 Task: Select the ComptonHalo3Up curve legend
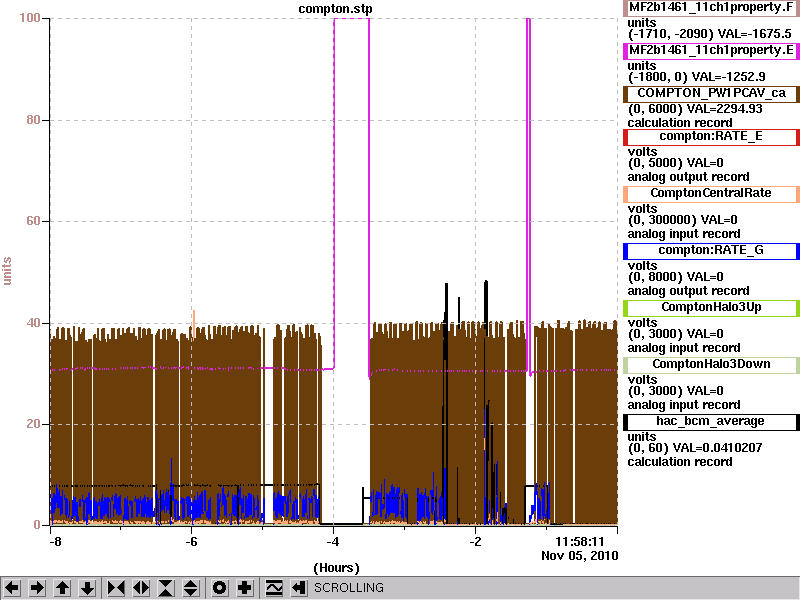711,307
